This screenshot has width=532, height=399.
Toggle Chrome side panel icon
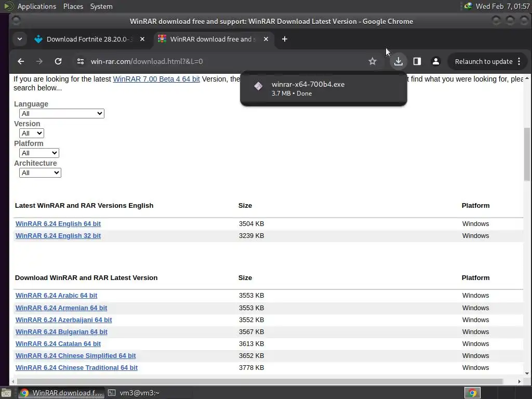coord(417,61)
